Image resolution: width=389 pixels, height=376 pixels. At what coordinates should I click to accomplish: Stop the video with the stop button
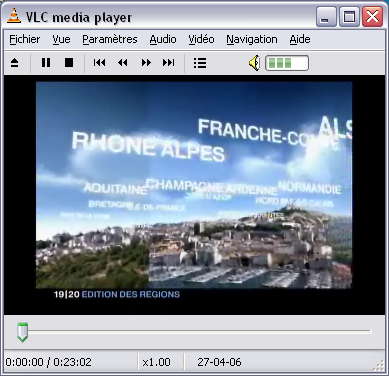pos(69,63)
